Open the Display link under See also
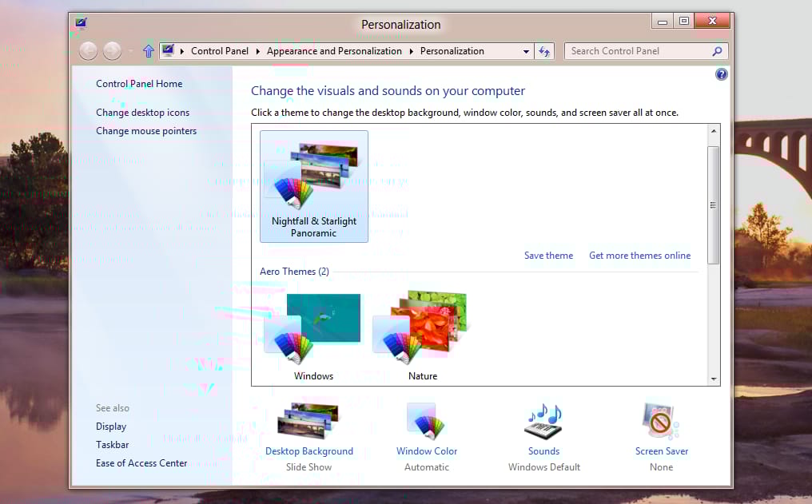 tap(111, 427)
